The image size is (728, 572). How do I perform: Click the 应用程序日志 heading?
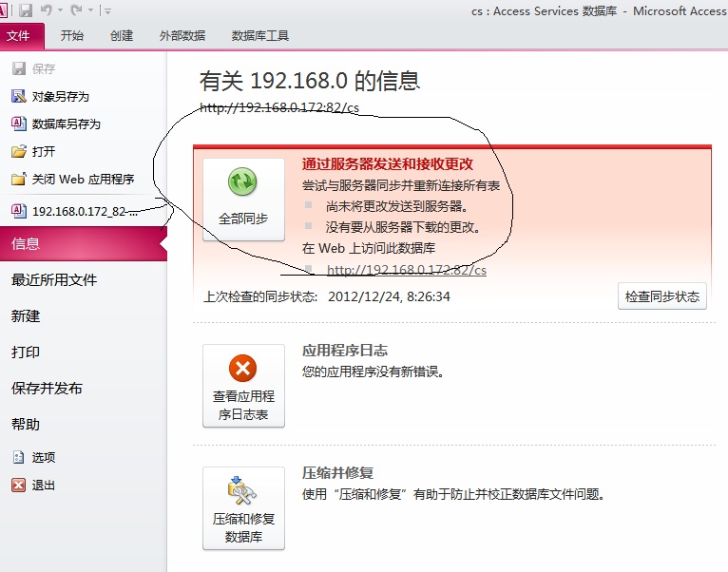coord(345,351)
